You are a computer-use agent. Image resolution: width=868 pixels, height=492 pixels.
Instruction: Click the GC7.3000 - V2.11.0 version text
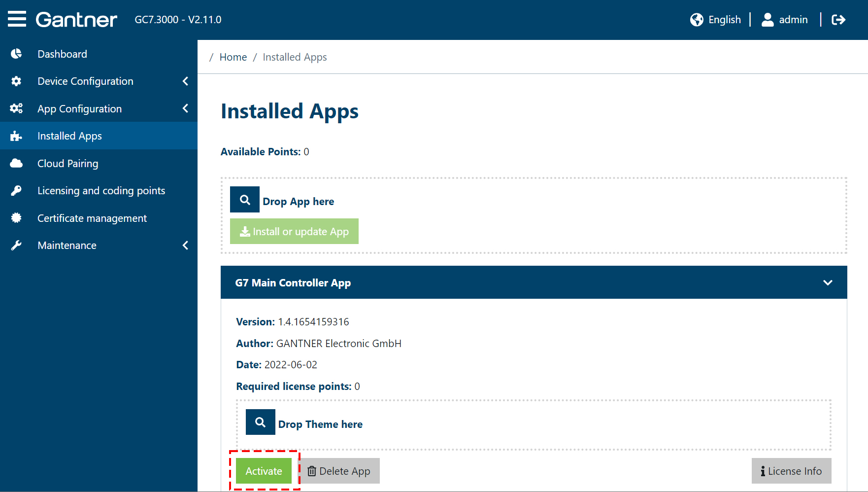178,20
